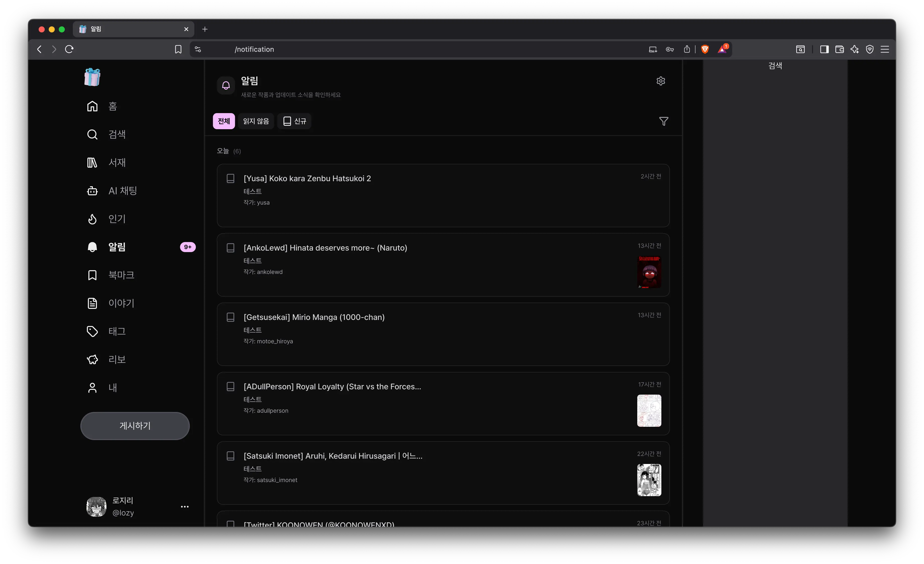Open a new browser tab
Screen dimensions: 924x564
click(205, 29)
